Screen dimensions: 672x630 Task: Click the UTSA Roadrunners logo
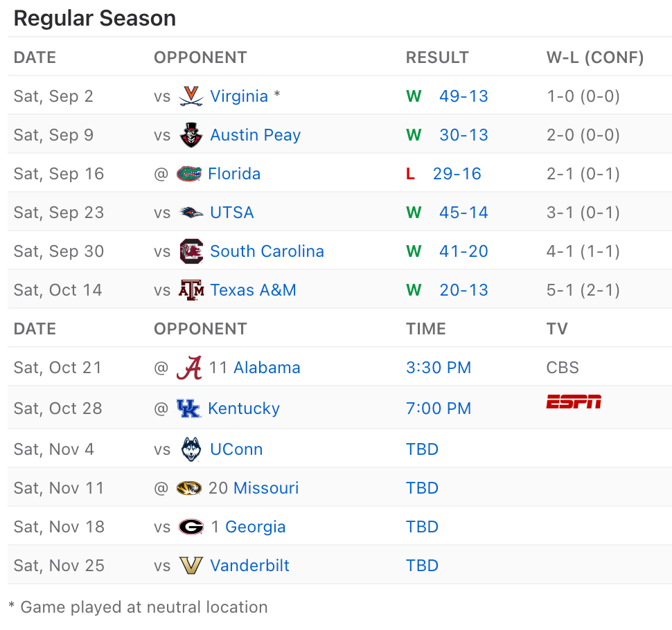(x=191, y=212)
